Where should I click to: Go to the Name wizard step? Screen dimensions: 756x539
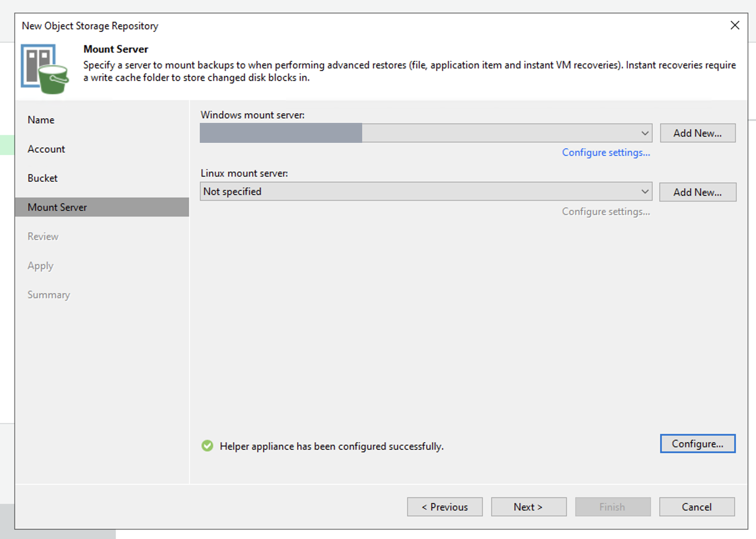coord(41,120)
